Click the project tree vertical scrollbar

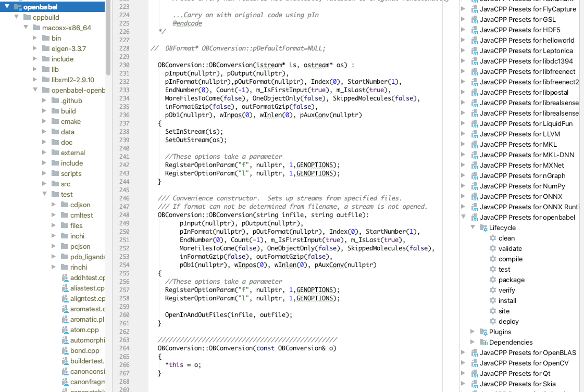[108, 37]
